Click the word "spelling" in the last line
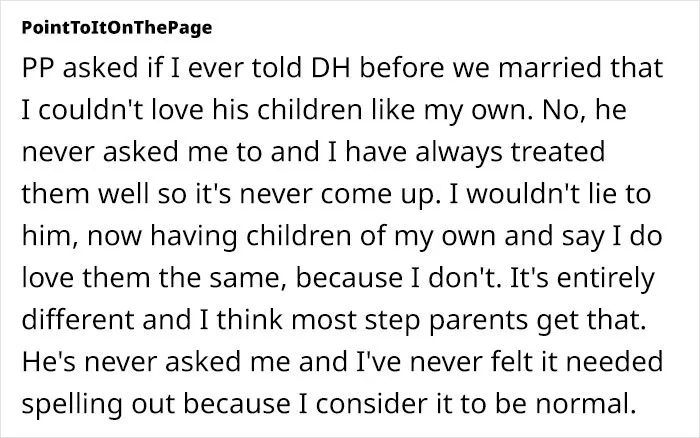This screenshot has width=700, height=438. [x=71, y=405]
